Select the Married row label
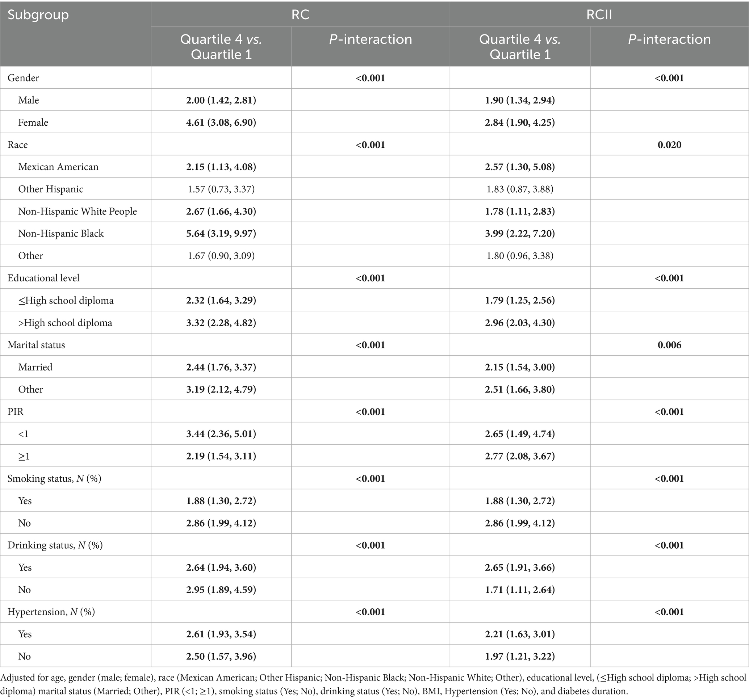The height and width of the screenshot is (700, 749). point(35,367)
